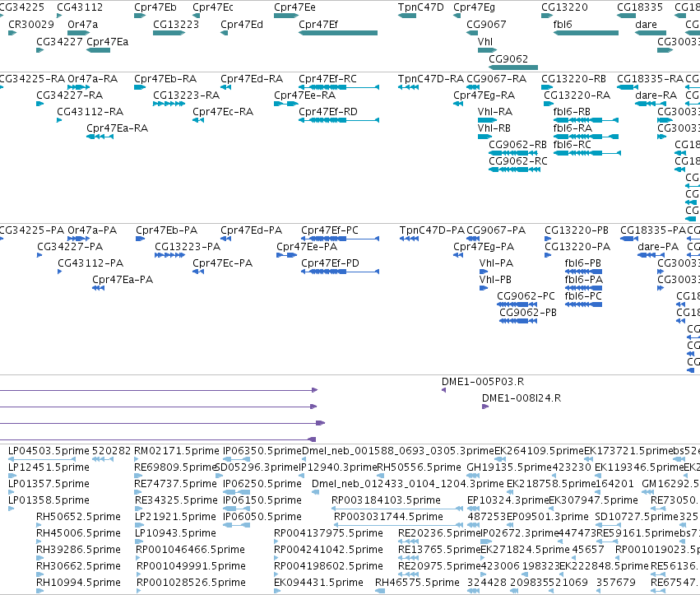The height and width of the screenshot is (595, 700).
Task: Open the Cpr47Ed gene label
Action: click(242, 24)
